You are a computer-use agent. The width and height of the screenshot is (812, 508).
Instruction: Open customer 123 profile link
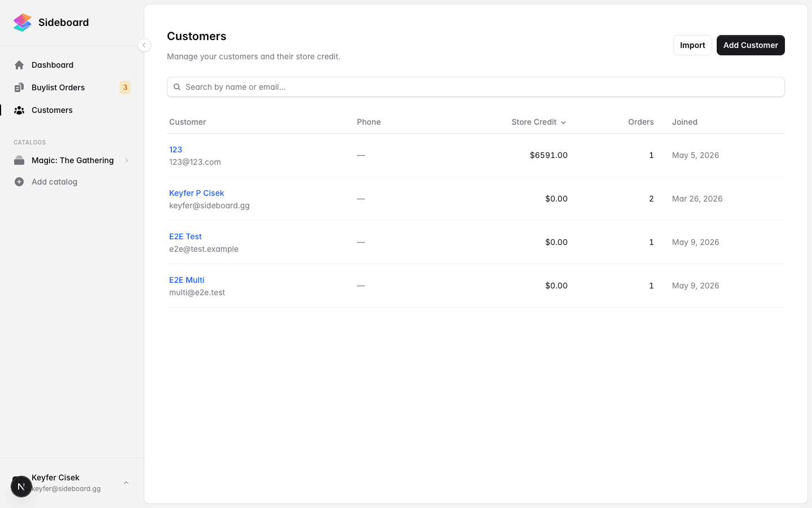tap(175, 150)
